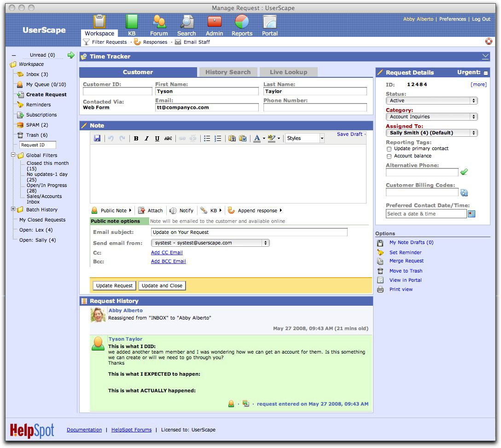Viewport: 501px width, 448px height.
Task: Enable the Update primary contact tag
Action: coord(389,149)
